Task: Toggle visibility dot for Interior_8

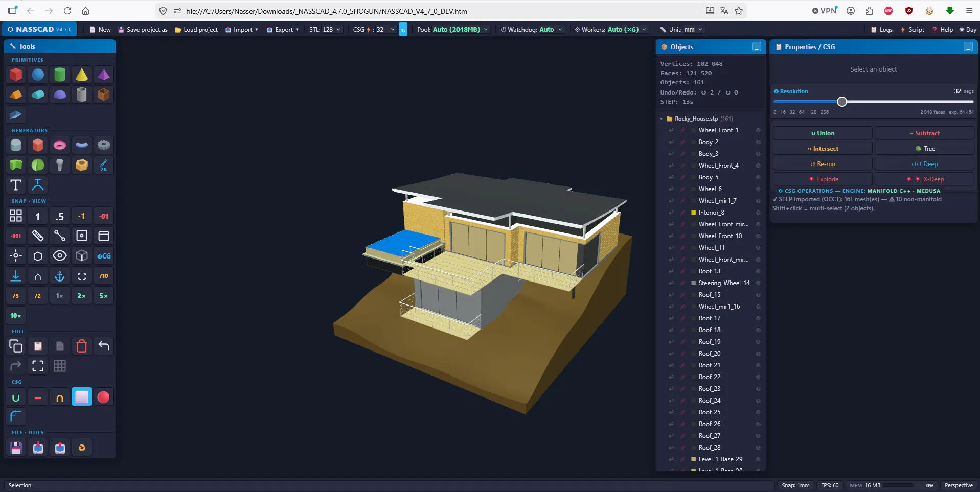Action: tap(758, 213)
